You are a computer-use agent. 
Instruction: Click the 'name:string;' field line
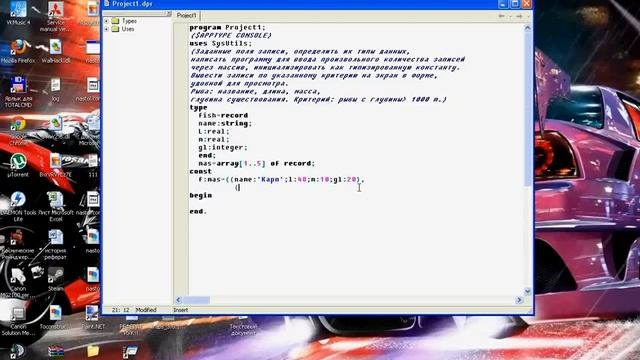(225, 123)
